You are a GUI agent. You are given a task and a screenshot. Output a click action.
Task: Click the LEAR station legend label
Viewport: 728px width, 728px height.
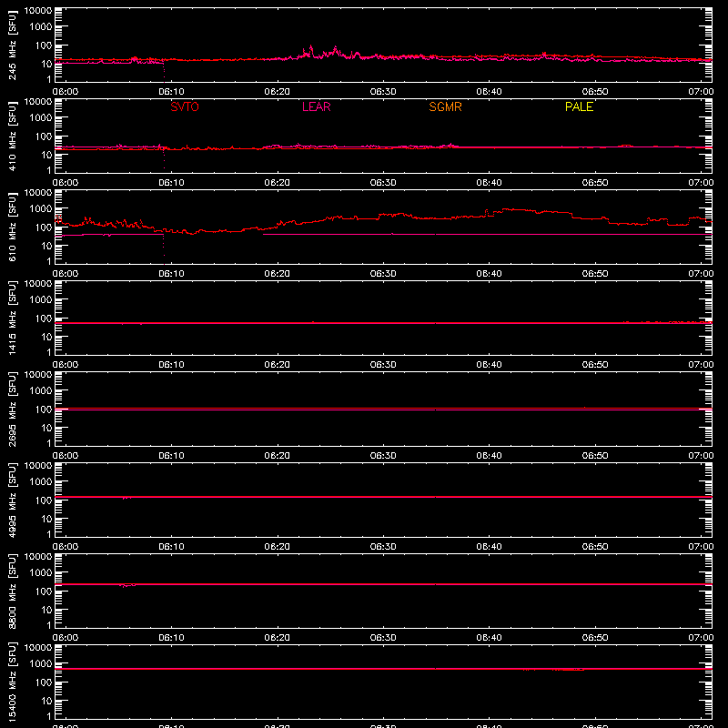pyautogui.click(x=316, y=106)
